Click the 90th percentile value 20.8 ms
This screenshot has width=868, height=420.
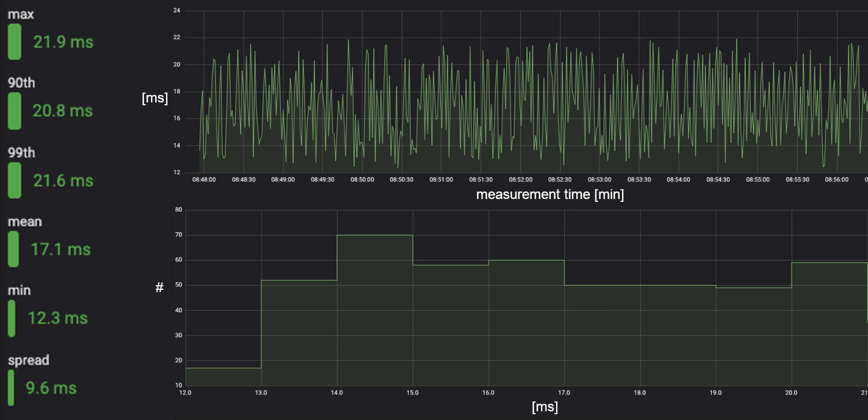point(62,110)
